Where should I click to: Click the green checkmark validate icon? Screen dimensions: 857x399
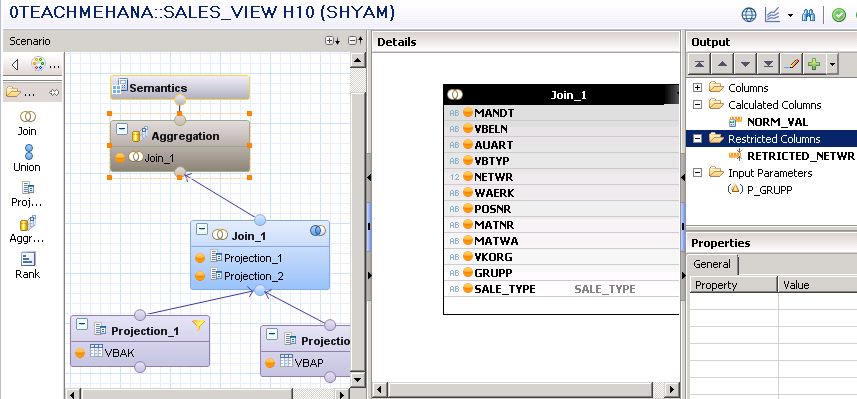[x=838, y=15]
